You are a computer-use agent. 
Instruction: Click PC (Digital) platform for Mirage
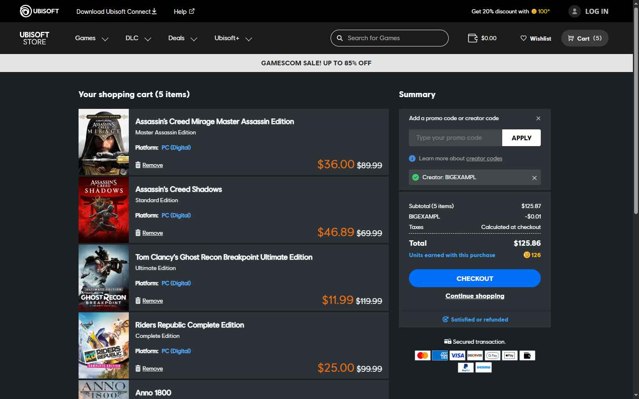(x=176, y=148)
